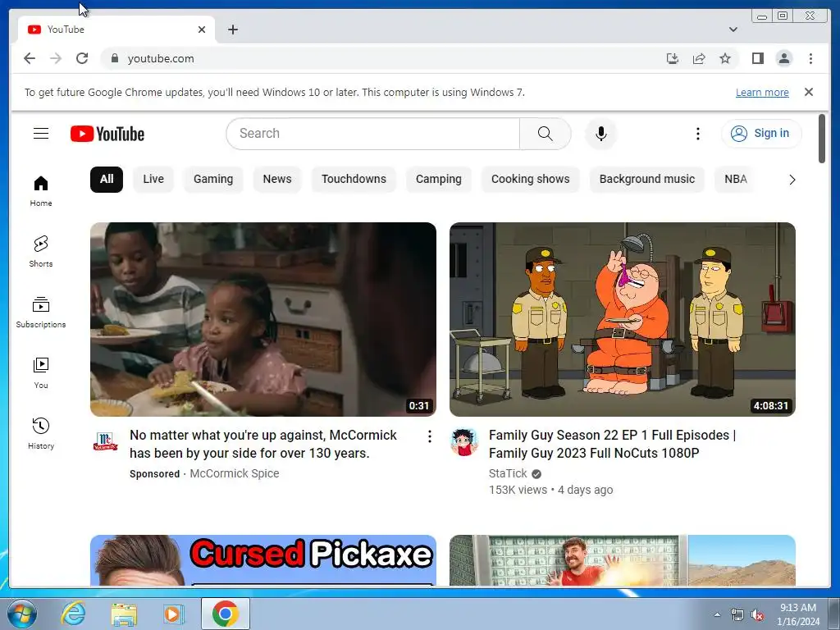This screenshot has width=840, height=630.
Task: Open the You section in sidebar
Action: click(41, 373)
